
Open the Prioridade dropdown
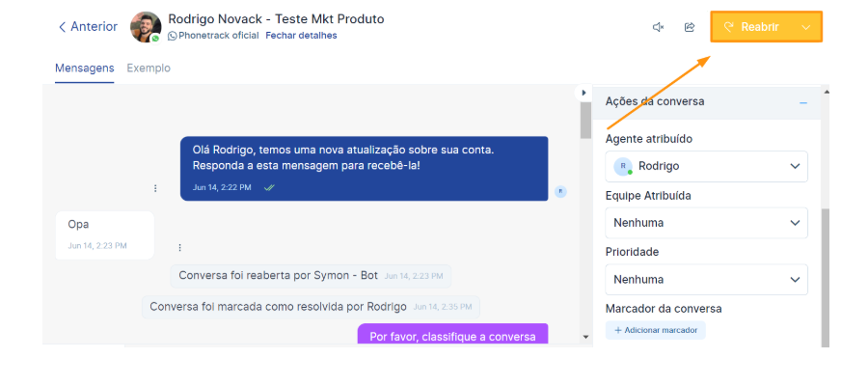706,280
